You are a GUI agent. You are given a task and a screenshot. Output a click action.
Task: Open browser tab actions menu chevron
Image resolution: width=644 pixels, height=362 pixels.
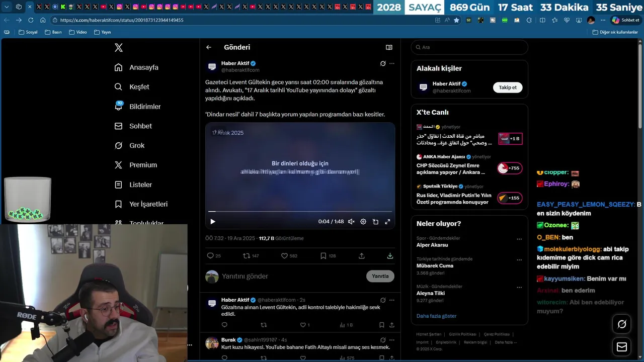(7, 7)
